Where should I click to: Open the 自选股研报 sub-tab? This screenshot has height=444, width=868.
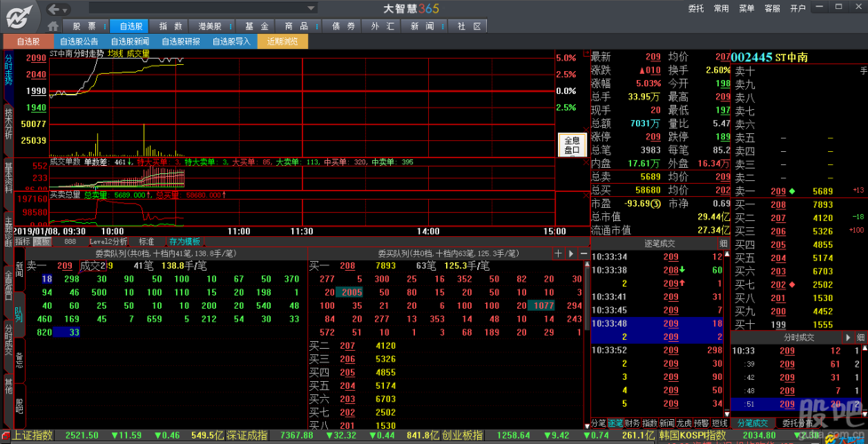(x=181, y=42)
